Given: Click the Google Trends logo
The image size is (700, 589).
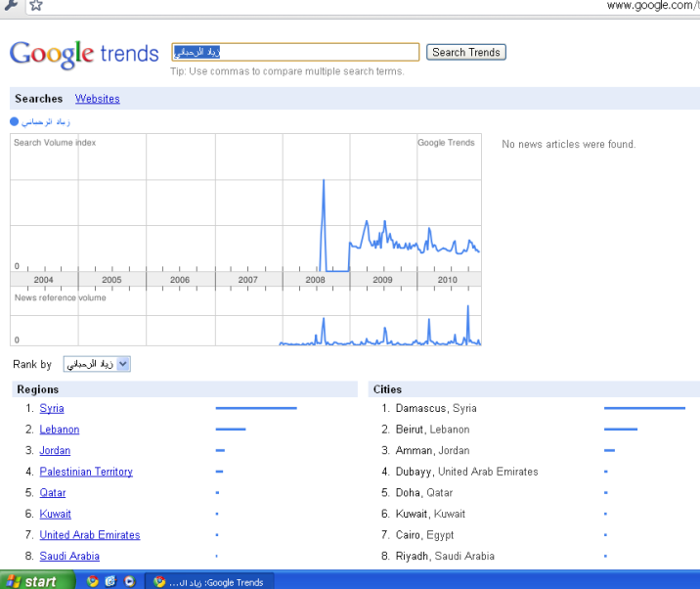Looking at the screenshot, I should click(84, 54).
